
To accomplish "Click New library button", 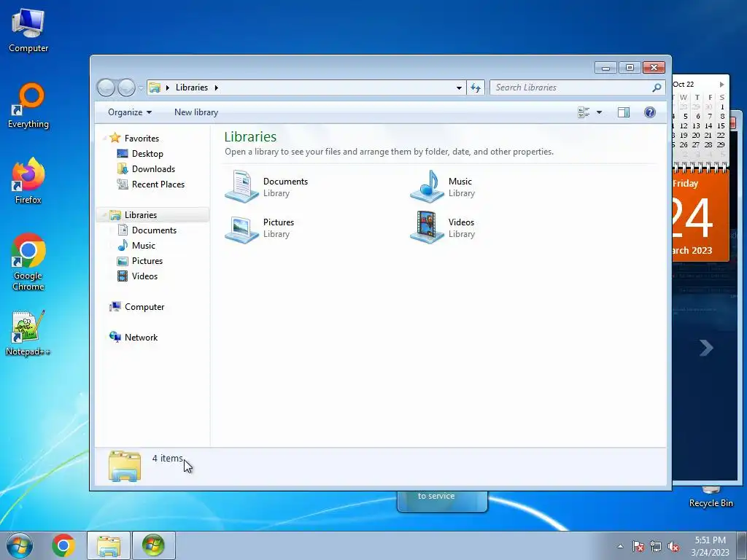I will (x=196, y=112).
